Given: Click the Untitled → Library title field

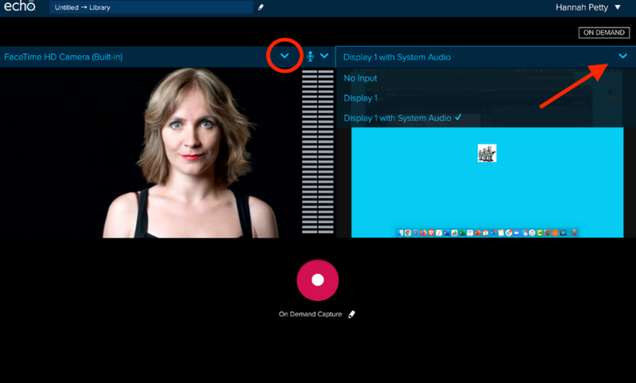Looking at the screenshot, I should [151, 7].
